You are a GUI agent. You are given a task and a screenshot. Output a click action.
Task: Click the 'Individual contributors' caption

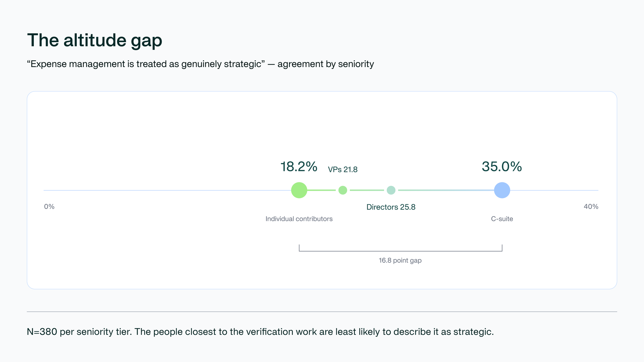[299, 219]
